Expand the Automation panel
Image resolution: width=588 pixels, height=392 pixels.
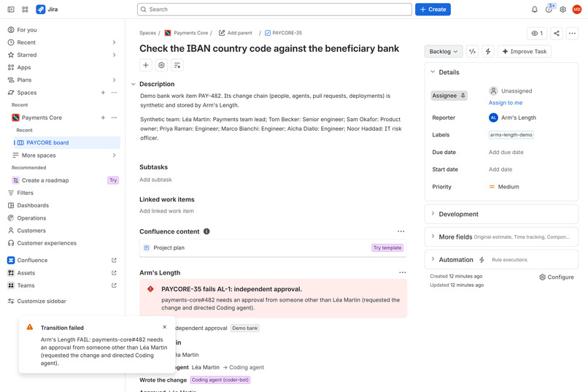(433, 259)
